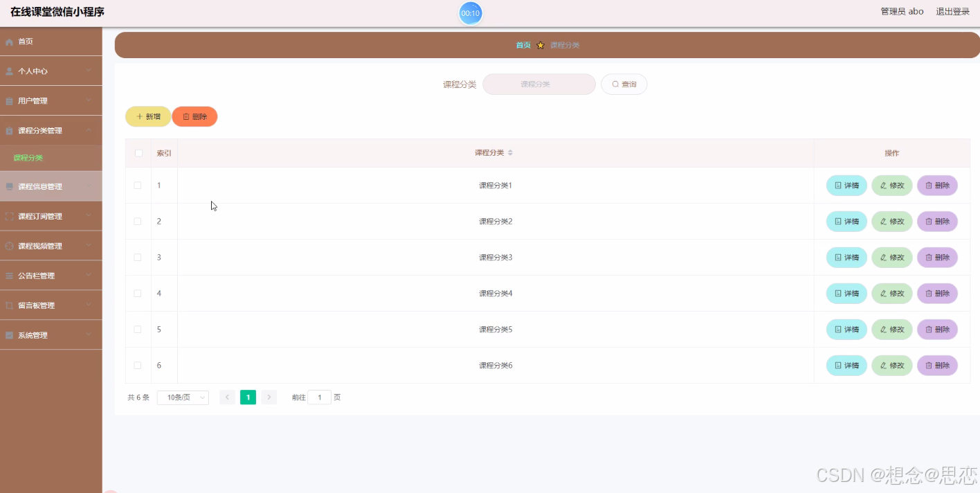Image resolution: width=980 pixels, height=493 pixels.
Task: Check the row 3 checkbox
Action: (138, 258)
